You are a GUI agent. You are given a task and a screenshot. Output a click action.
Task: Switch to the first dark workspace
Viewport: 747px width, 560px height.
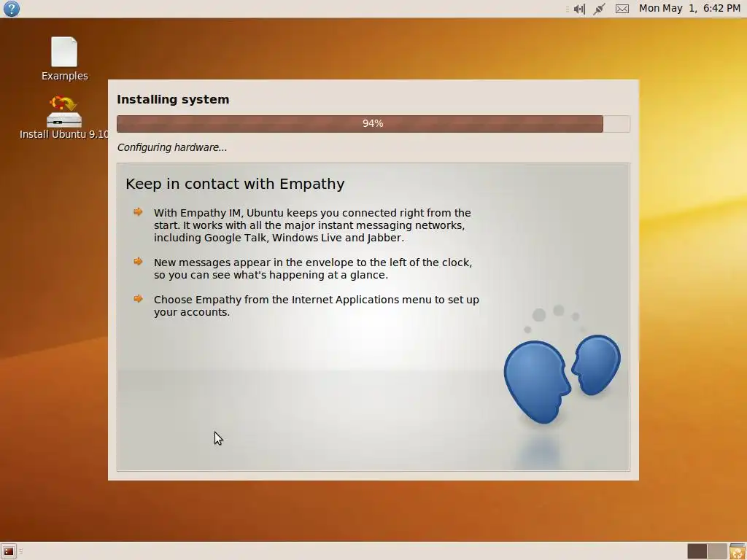697,551
